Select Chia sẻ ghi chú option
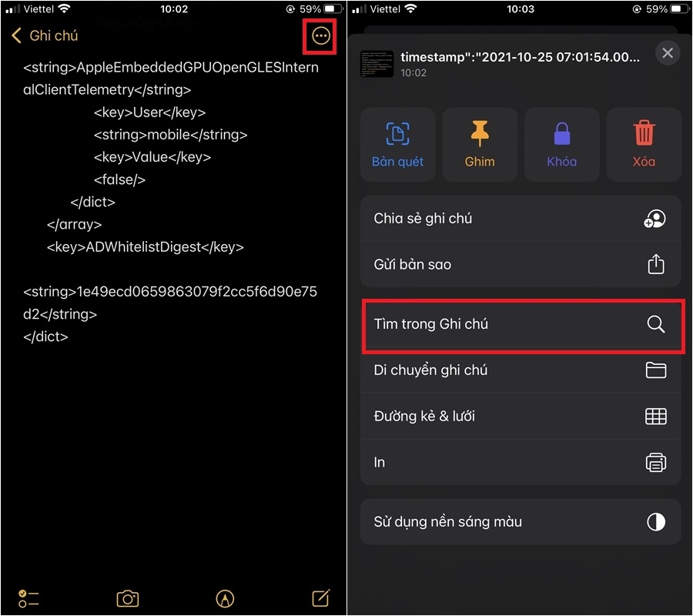Viewport: 693px width, 616px height. tap(521, 219)
